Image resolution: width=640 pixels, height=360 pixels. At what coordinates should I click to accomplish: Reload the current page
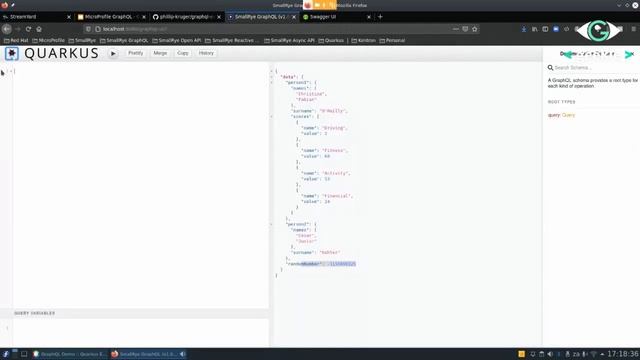28,29
